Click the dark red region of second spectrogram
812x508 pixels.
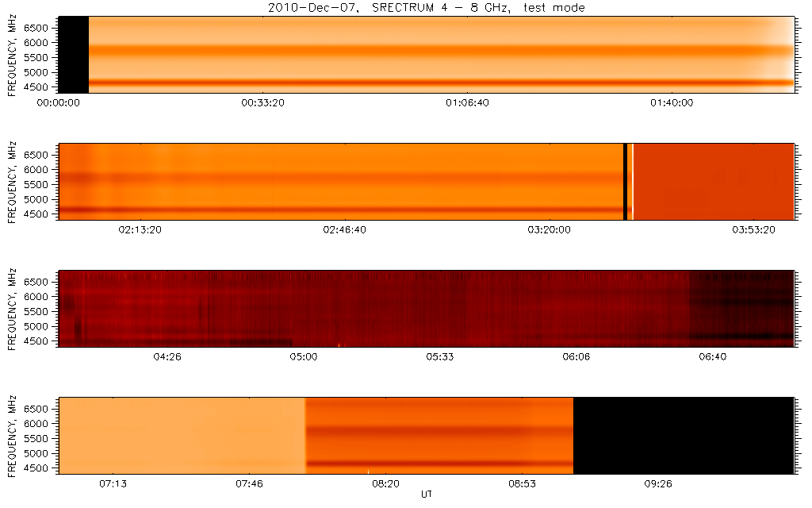click(x=714, y=181)
